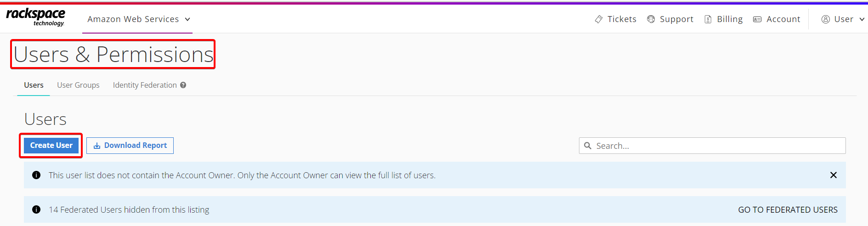Viewport: 868px width, 226px height.
Task: Dismiss the Account Owner notice banner
Action: click(833, 175)
